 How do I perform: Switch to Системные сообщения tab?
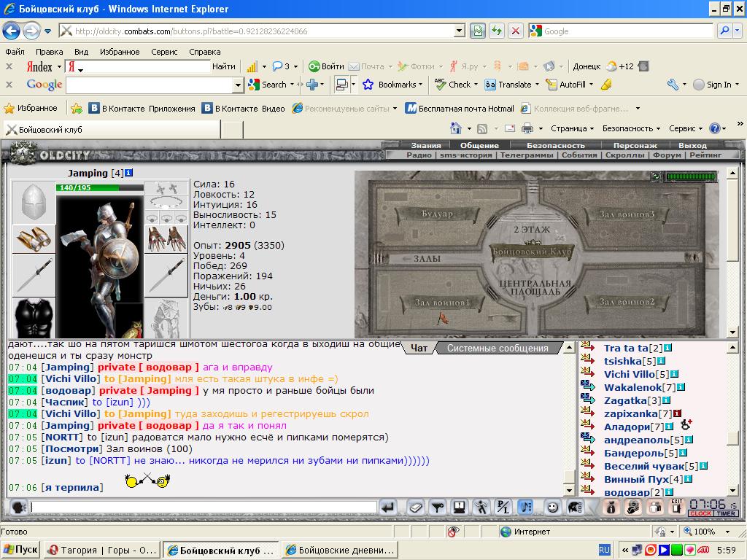tap(498, 348)
